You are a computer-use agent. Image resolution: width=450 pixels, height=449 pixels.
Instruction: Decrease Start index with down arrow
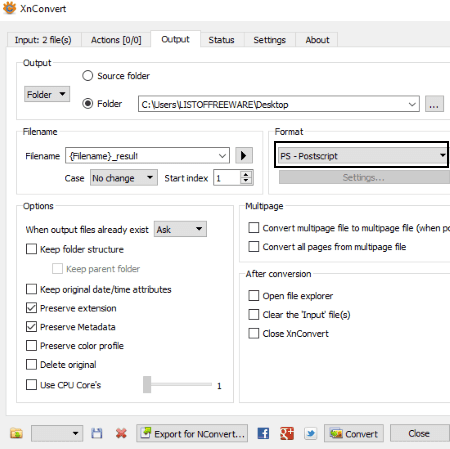(246, 181)
